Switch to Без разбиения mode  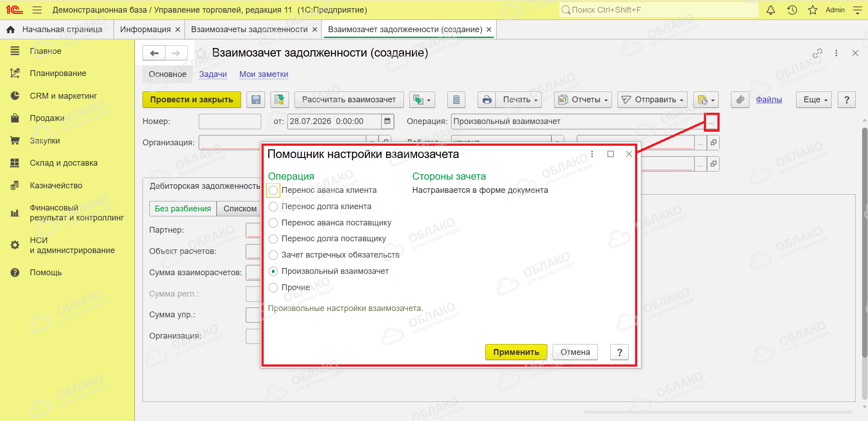[183, 209]
